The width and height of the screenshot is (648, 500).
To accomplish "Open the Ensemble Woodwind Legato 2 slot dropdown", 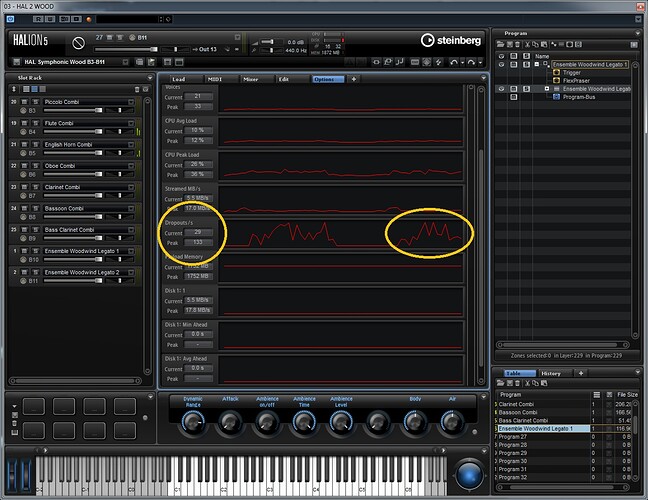I will (x=131, y=272).
